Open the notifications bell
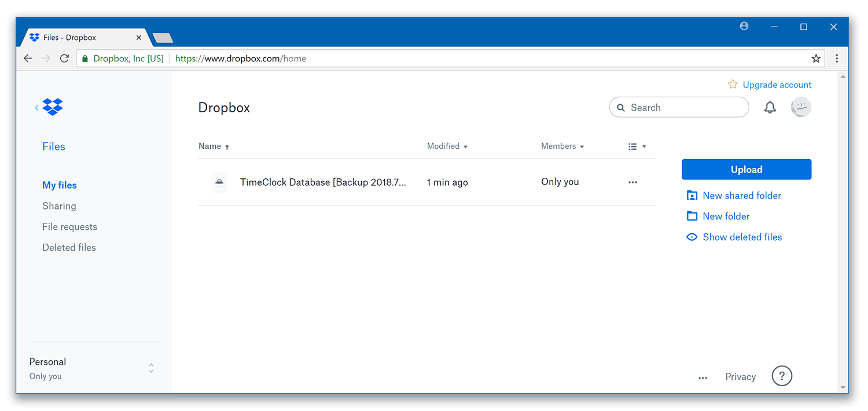 tap(770, 108)
